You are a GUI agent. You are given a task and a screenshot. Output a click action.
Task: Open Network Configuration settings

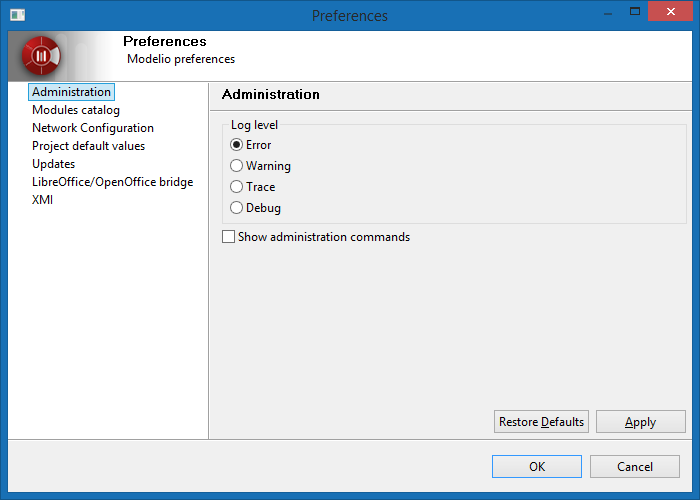click(x=93, y=128)
